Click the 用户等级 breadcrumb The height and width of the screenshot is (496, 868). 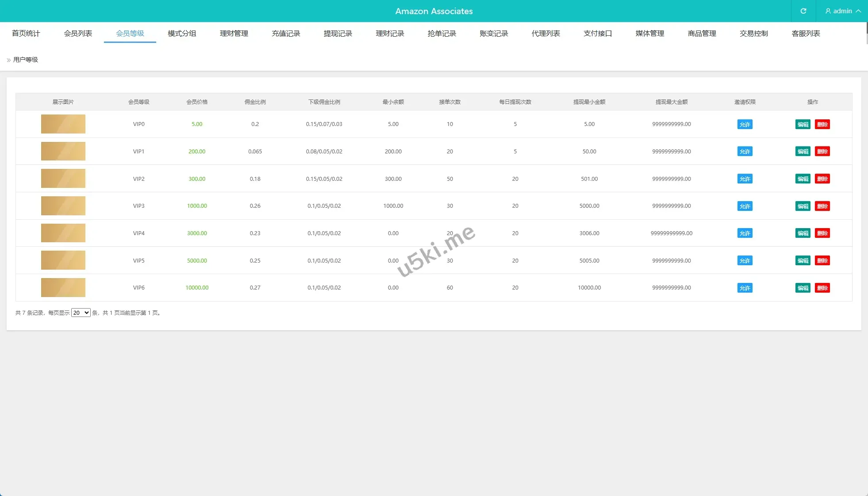coord(26,60)
